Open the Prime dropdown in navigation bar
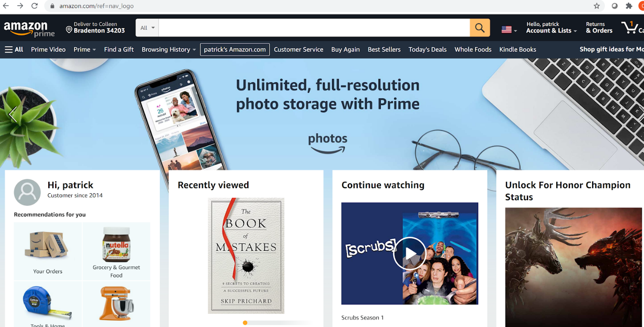 pos(85,50)
